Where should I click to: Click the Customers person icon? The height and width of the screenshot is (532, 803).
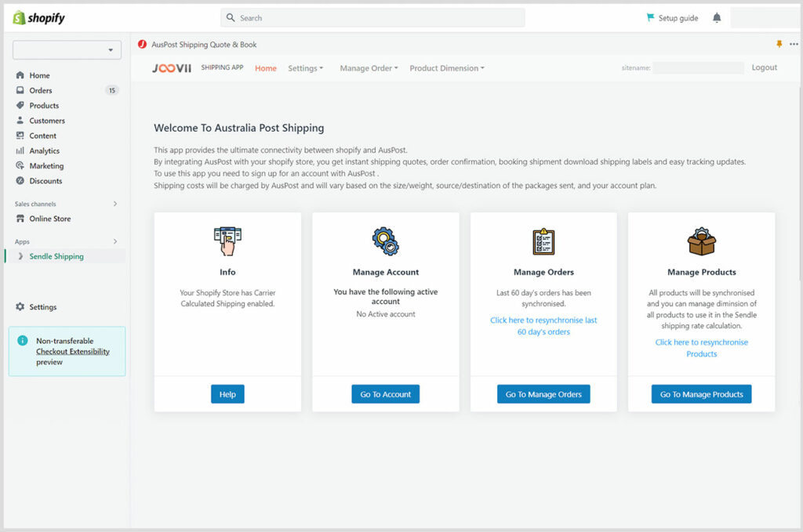pos(20,120)
